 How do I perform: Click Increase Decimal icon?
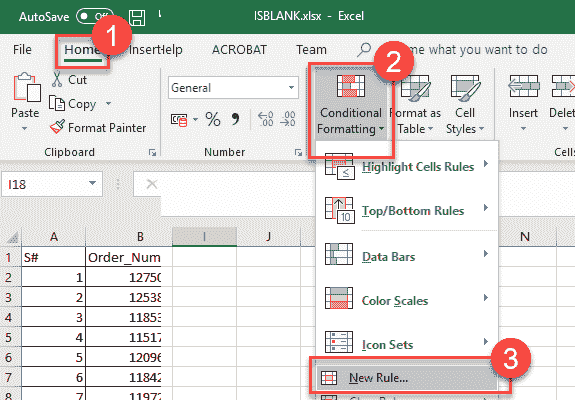pos(265,119)
